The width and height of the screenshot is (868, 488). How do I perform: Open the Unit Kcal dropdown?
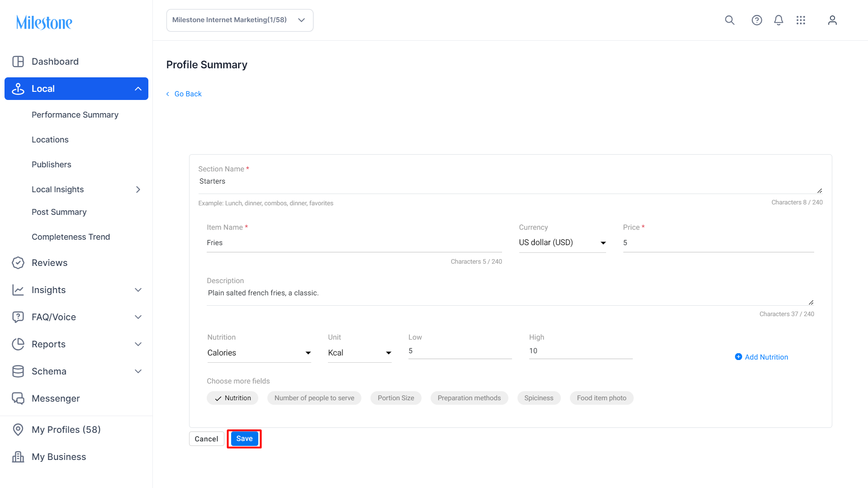(360, 353)
